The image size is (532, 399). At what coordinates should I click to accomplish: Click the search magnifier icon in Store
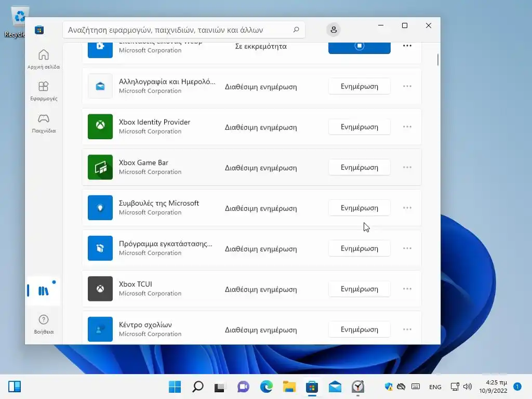296,30
